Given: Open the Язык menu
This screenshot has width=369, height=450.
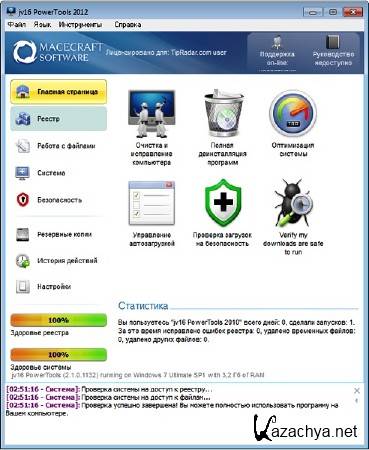Looking at the screenshot, I should (42, 24).
